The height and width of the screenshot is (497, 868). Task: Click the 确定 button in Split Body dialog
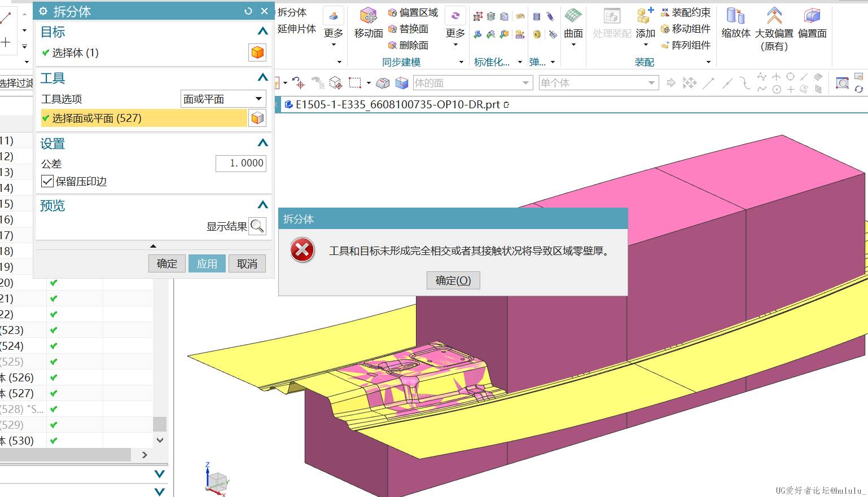coord(167,263)
